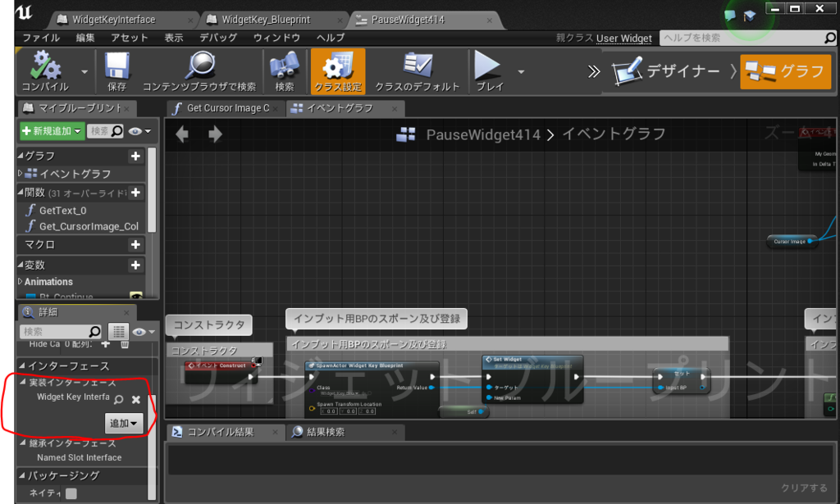Open My Blueprint eye view options

[139, 131]
